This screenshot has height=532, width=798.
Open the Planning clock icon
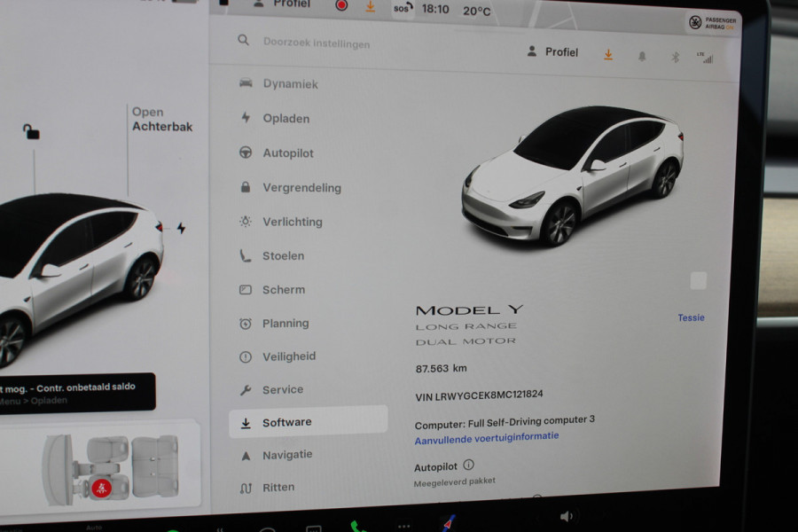click(247, 323)
